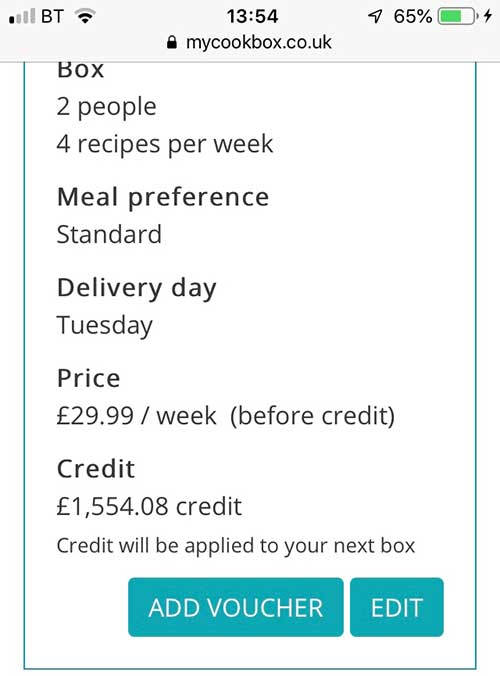Viewport: 500px width, 676px height.
Task: Tap the charging bolt icon
Action: [x=488, y=17]
